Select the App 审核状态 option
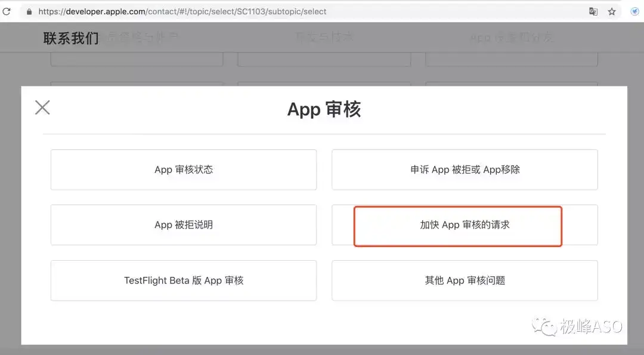The width and height of the screenshot is (644, 355). pyautogui.click(x=184, y=169)
